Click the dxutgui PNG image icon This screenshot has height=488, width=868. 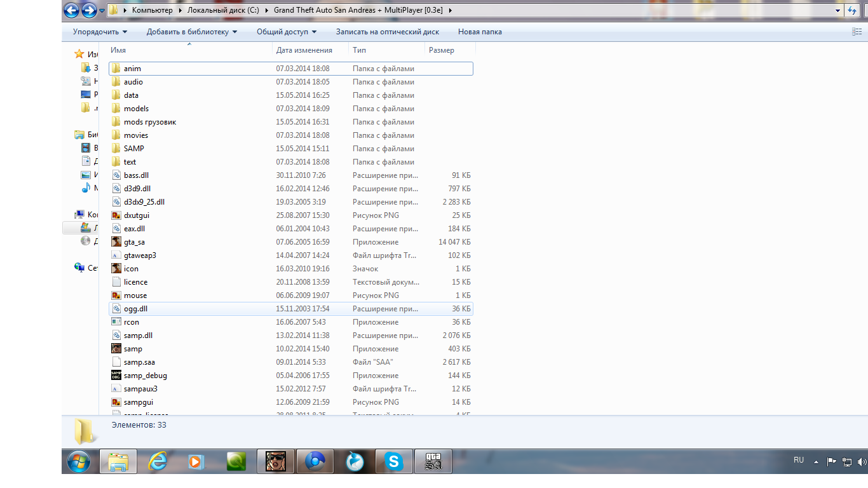(116, 215)
